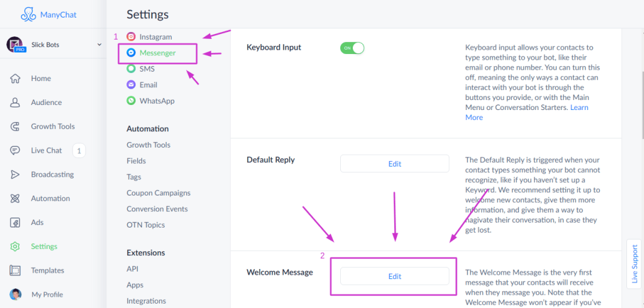
Task: Go to Broadcasting in the sidebar
Action: click(x=53, y=175)
